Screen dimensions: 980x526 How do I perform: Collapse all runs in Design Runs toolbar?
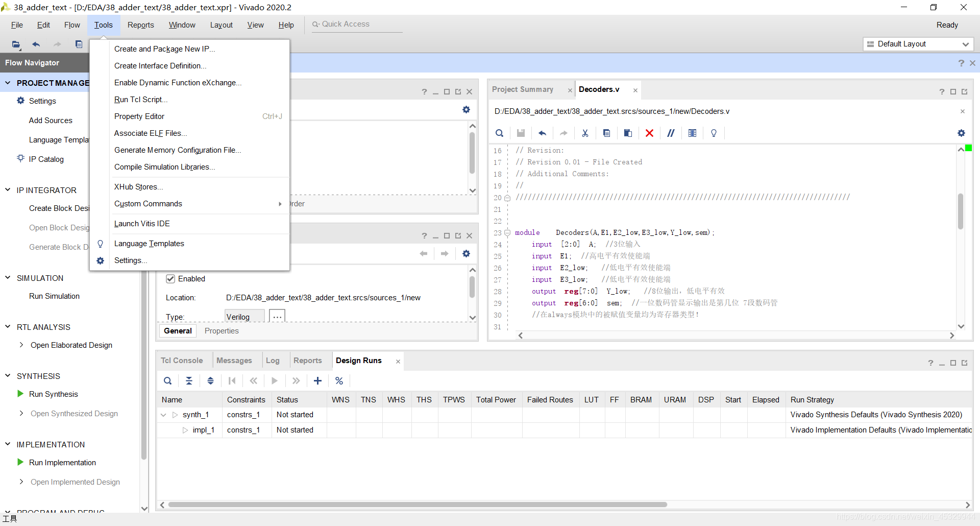[189, 381]
